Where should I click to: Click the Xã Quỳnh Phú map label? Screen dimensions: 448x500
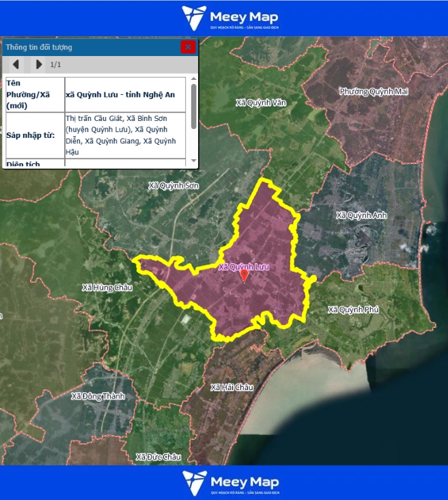(352, 309)
